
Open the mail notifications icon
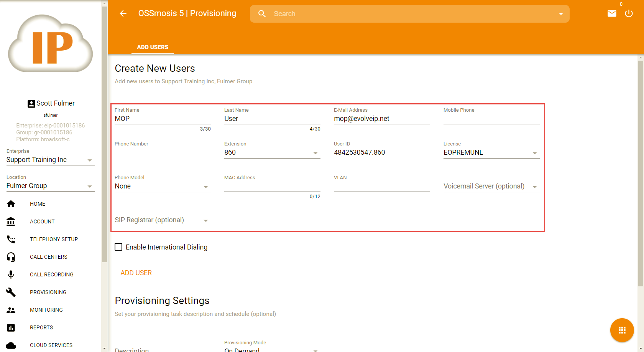pos(612,14)
